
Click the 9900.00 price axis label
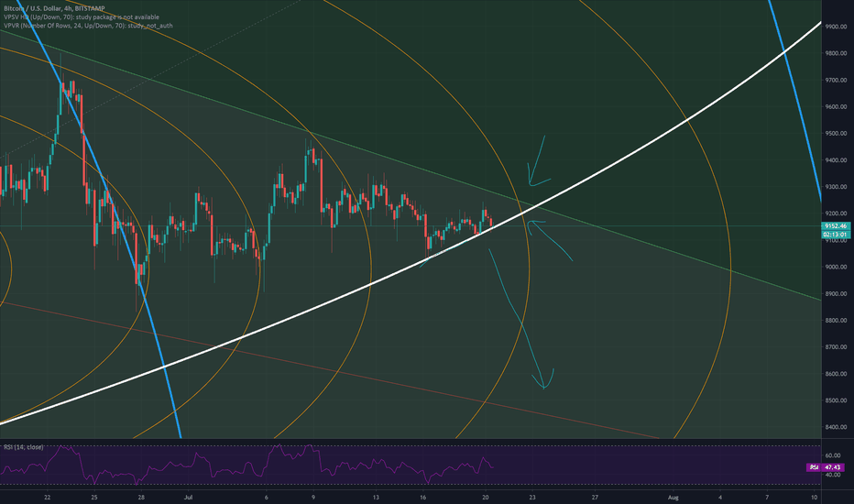point(836,27)
